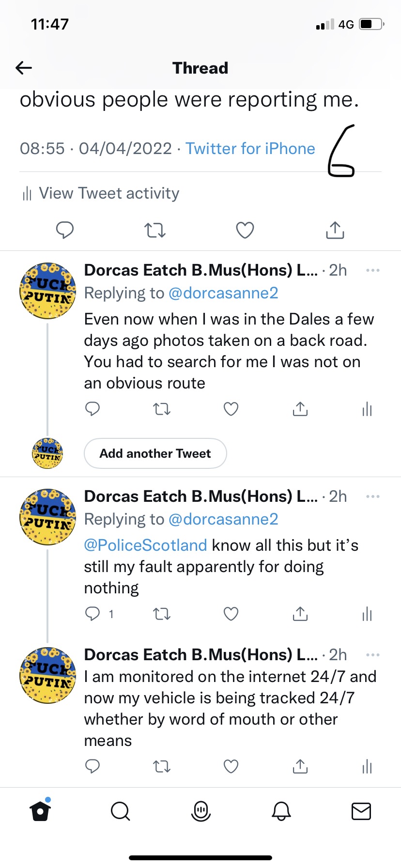Open the @PoliceScotland mention link
The height and width of the screenshot is (868, 401).
point(145,545)
